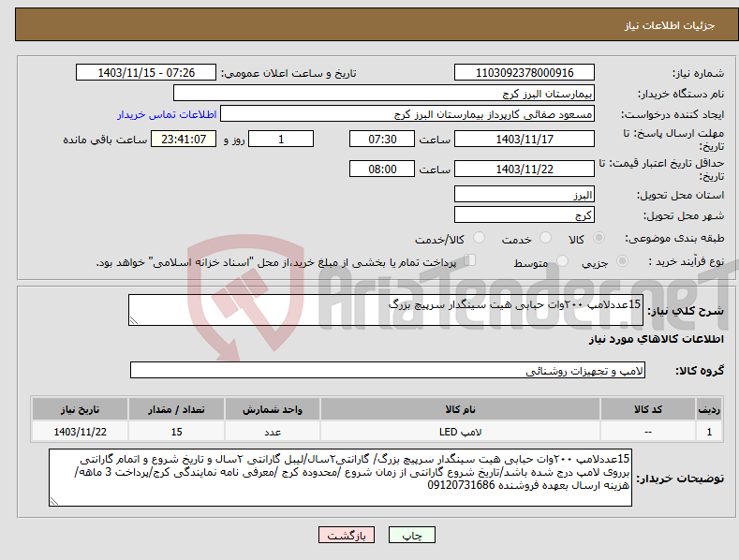Open اطلاعات تماس خریدار link
Screen dimensions: 739x560
[x=167, y=114]
